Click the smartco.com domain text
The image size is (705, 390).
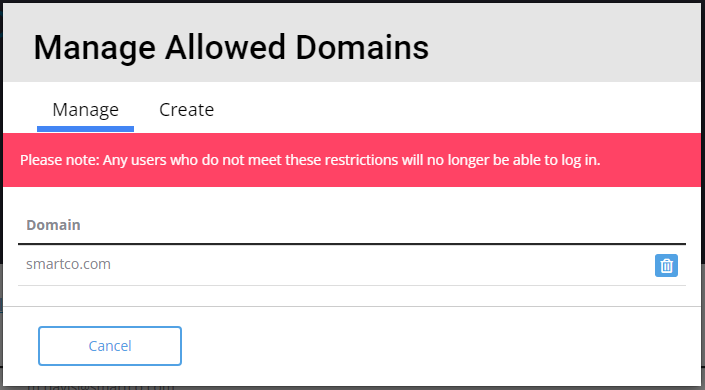tap(68, 264)
